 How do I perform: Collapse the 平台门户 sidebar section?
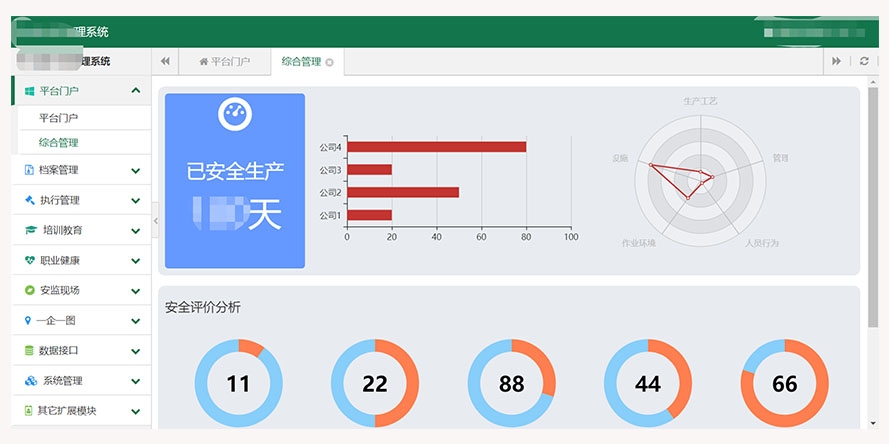pyautogui.click(x=135, y=91)
